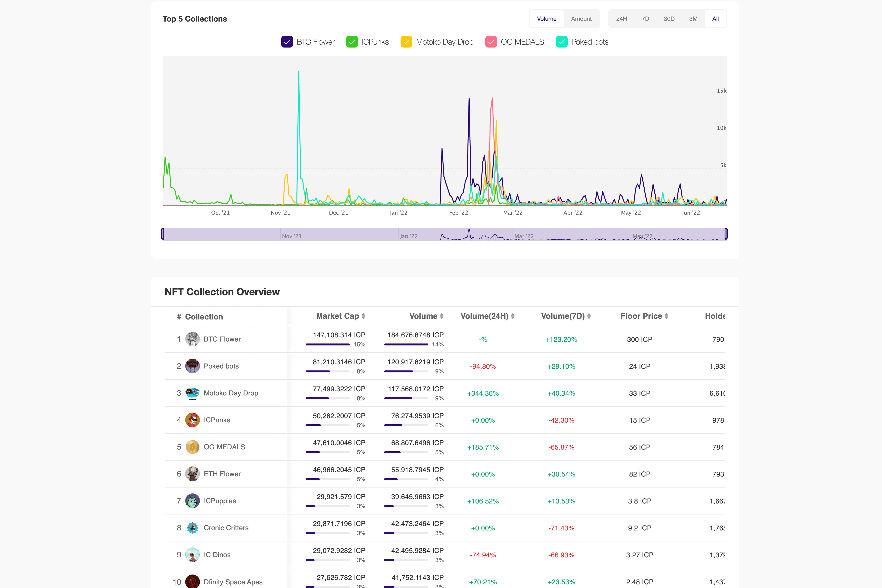Click the Motoko Day Drop avatar icon
Screen dimensions: 882x588
(x=192, y=393)
